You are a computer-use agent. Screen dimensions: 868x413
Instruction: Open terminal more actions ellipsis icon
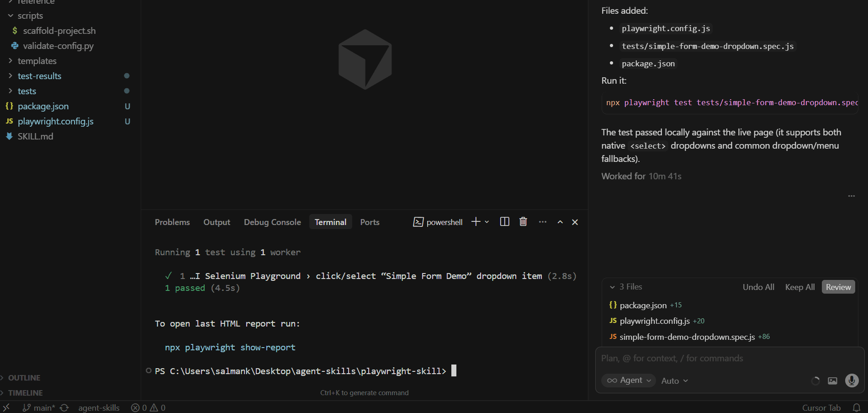[542, 221]
